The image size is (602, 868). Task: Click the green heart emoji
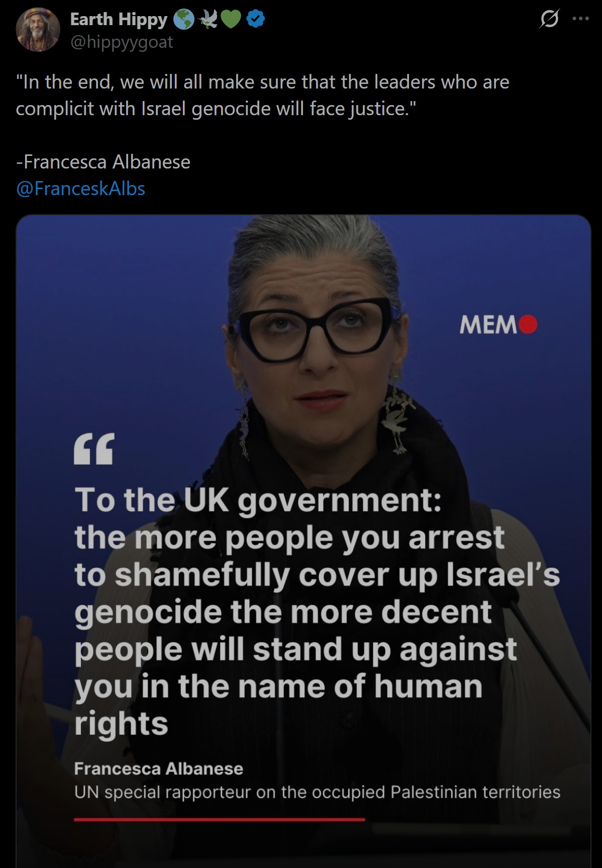coord(231,20)
